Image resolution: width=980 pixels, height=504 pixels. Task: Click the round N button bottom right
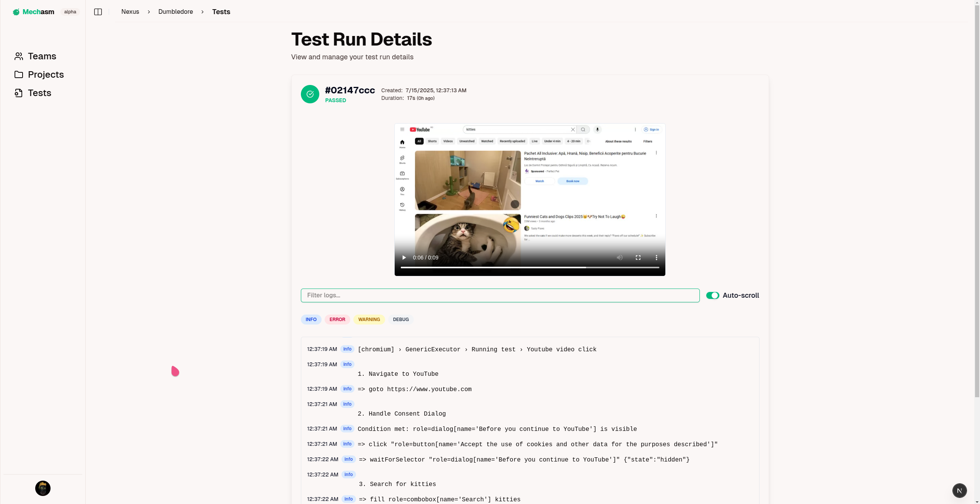point(959,491)
